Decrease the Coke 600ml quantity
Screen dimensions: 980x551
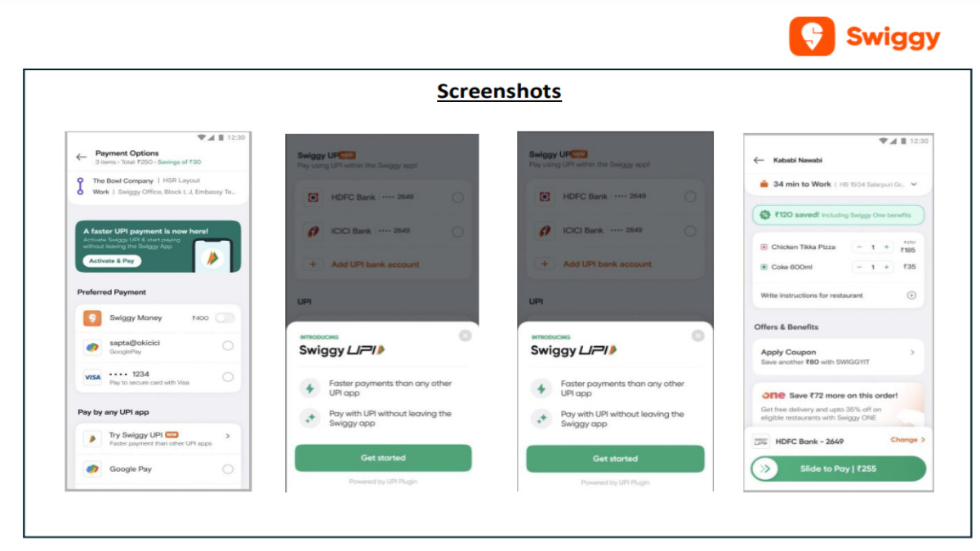[858, 267]
